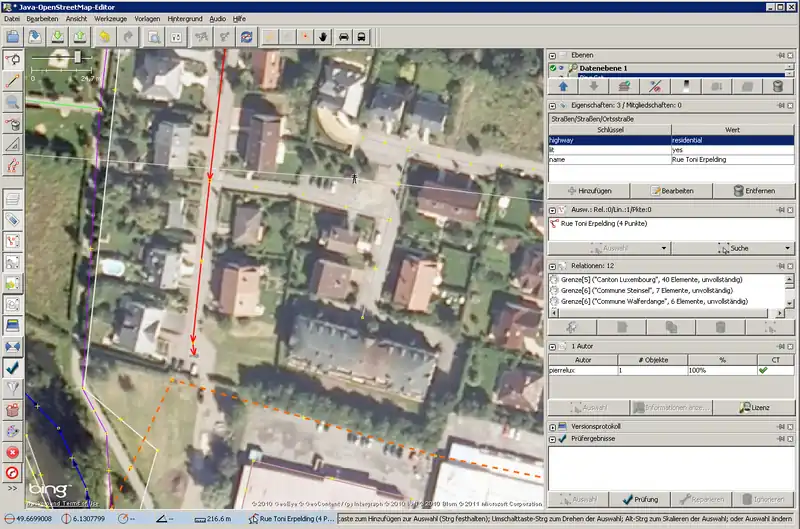
Task: Open the Suche dropdown arrow
Action: click(x=788, y=247)
